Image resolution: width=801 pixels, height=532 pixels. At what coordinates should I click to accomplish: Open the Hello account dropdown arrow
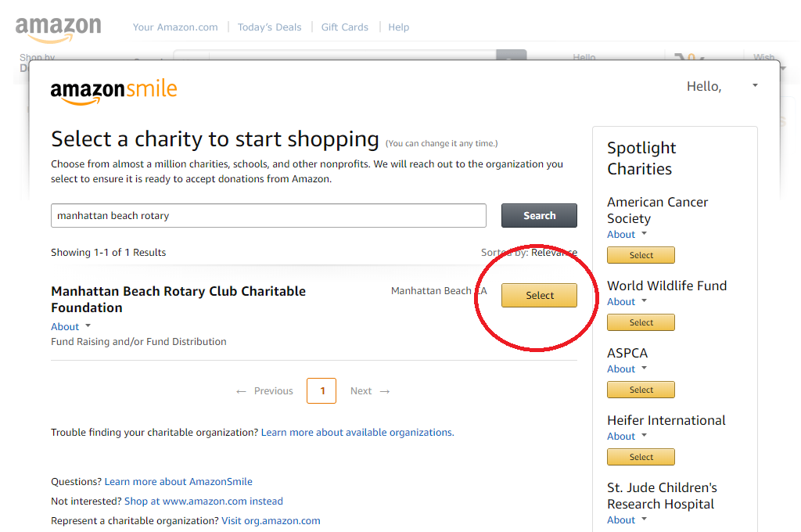pyautogui.click(x=755, y=85)
